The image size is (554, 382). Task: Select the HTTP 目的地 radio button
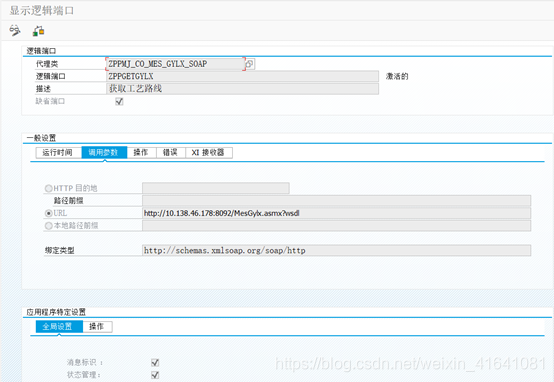(x=48, y=188)
